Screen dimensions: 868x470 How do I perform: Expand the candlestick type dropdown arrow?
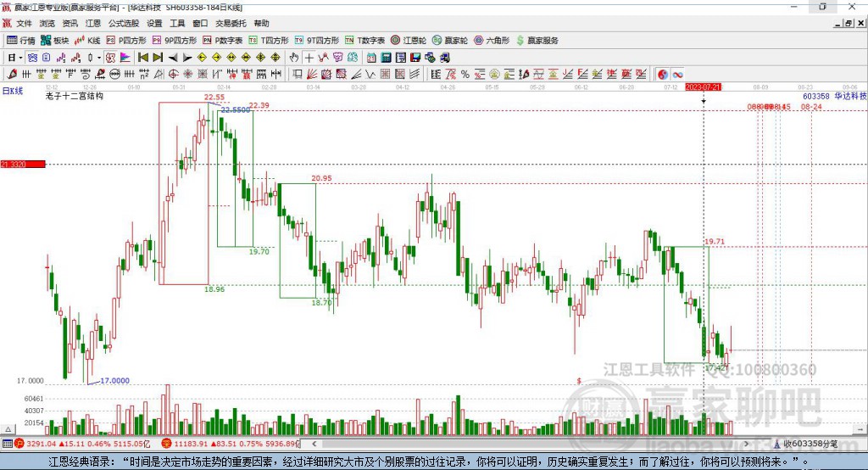click(x=99, y=58)
